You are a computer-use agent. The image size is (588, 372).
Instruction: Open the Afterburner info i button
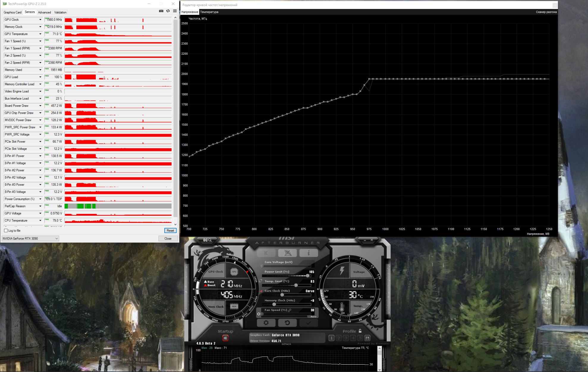[x=308, y=253]
